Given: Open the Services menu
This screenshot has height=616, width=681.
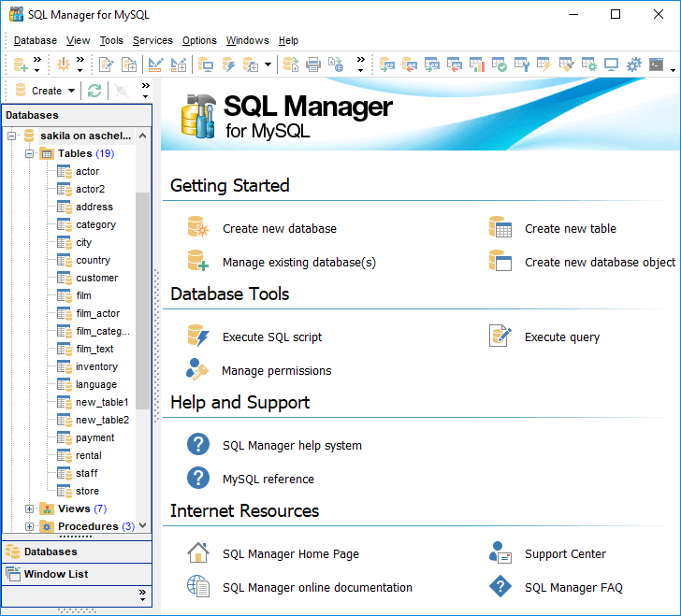Looking at the screenshot, I should click(x=152, y=40).
